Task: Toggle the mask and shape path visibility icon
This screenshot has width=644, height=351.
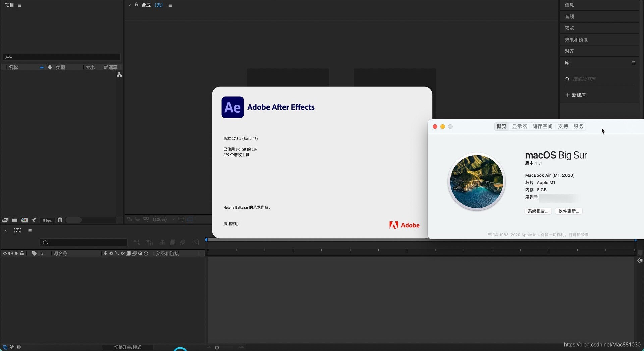Action: point(190,219)
